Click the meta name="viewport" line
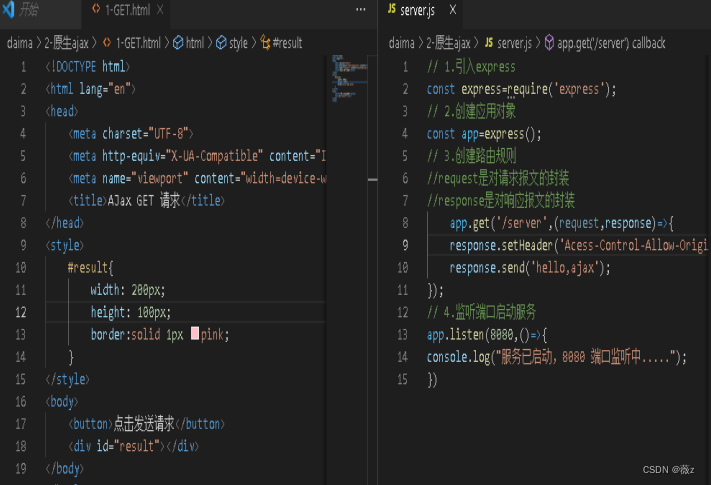Screen dimensions: 711x485 (x=197, y=179)
